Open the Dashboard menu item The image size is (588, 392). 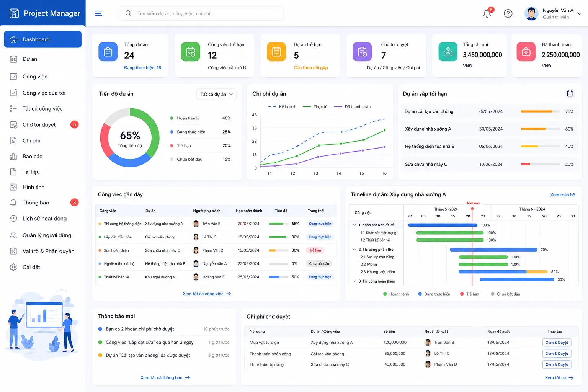[42, 39]
